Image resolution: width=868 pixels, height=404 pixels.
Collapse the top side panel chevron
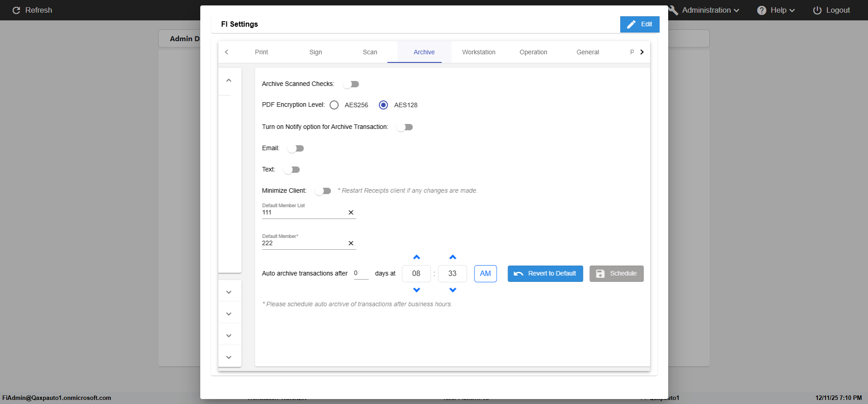point(229,81)
